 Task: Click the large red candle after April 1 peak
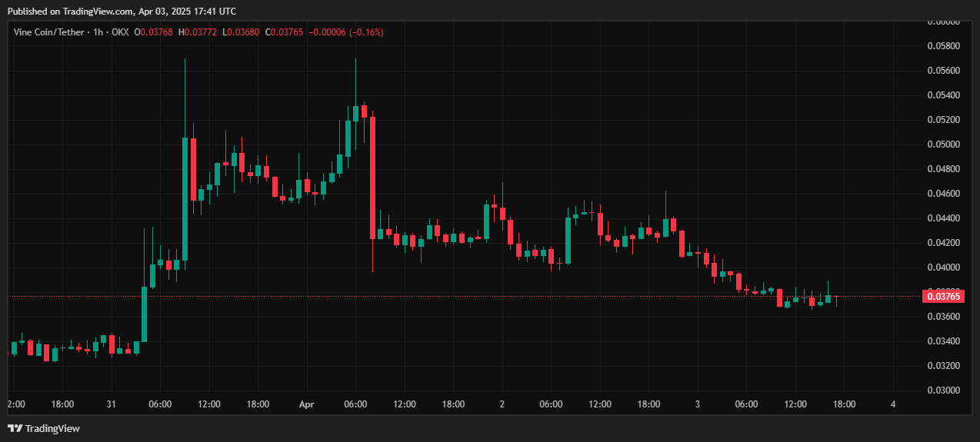click(372, 177)
